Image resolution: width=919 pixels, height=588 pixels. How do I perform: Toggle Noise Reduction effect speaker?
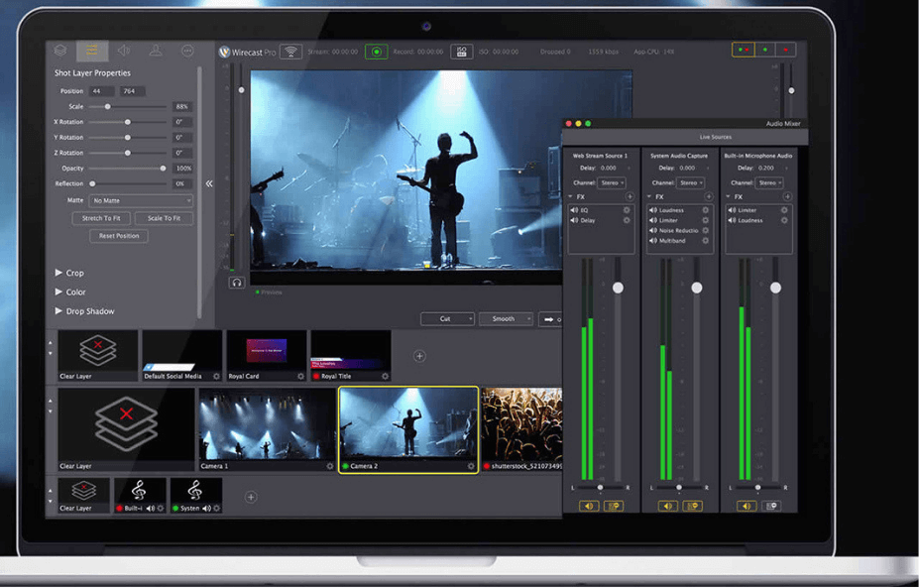[653, 230]
